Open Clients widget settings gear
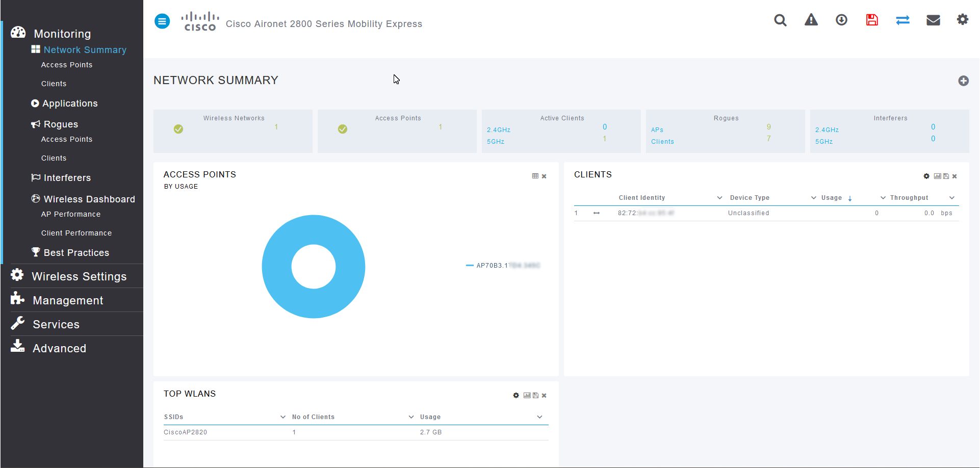The height and width of the screenshot is (468, 980). (x=926, y=176)
